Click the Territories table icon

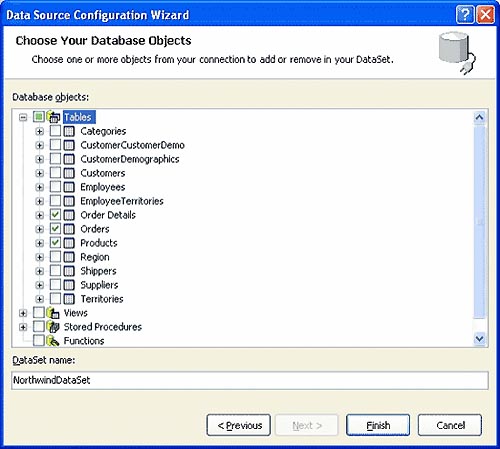pyautogui.click(x=69, y=299)
